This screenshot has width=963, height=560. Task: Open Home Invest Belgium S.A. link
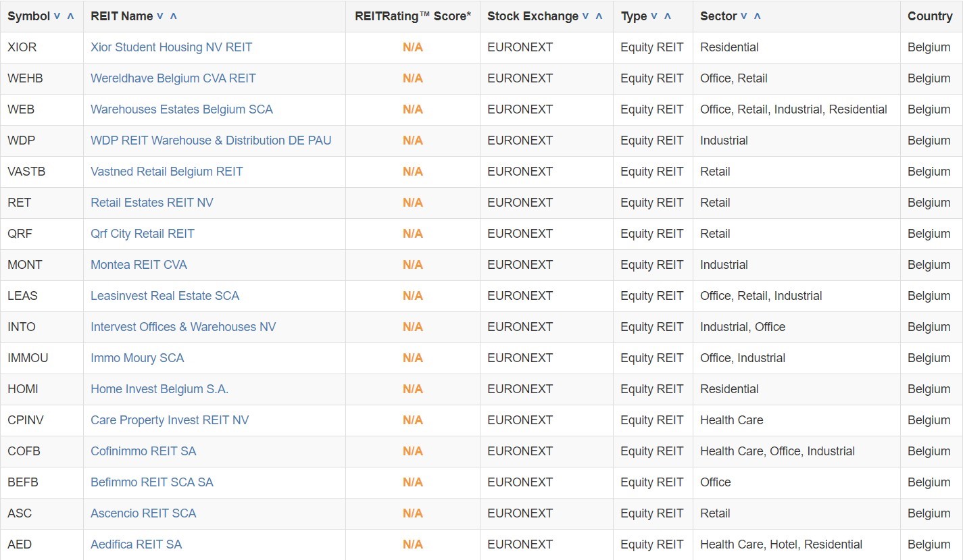(159, 389)
